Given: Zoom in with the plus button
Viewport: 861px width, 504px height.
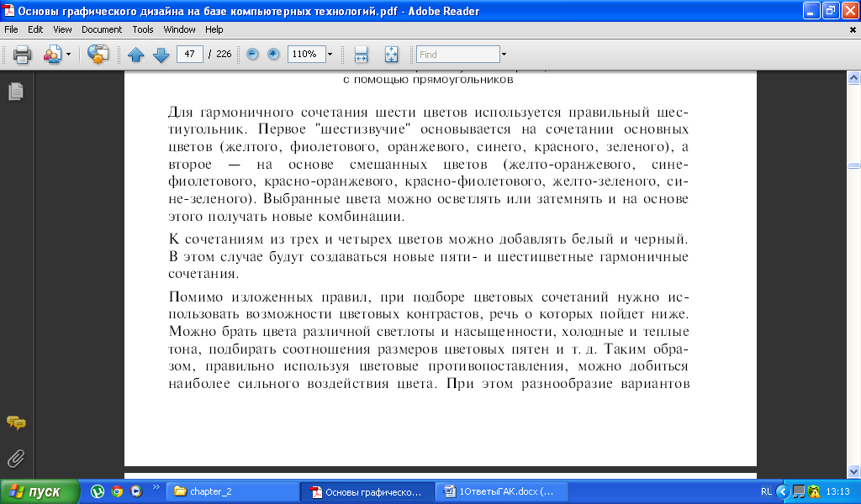Looking at the screenshot, I should (273, 54).
